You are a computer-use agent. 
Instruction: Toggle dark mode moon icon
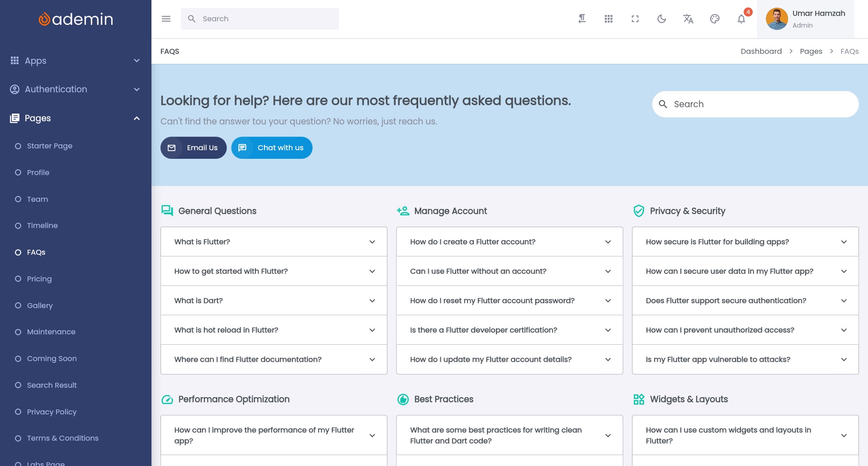coord(661,19)
